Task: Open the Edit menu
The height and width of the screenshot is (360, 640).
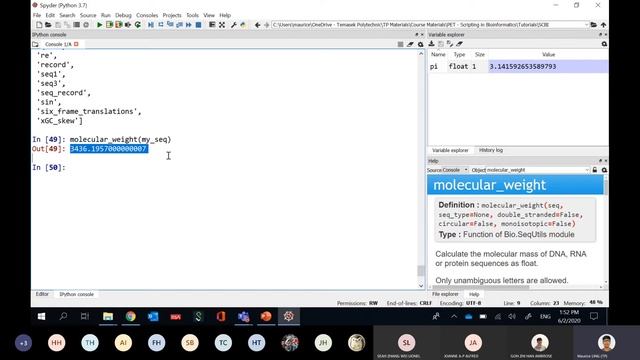Action: [50, 15]
